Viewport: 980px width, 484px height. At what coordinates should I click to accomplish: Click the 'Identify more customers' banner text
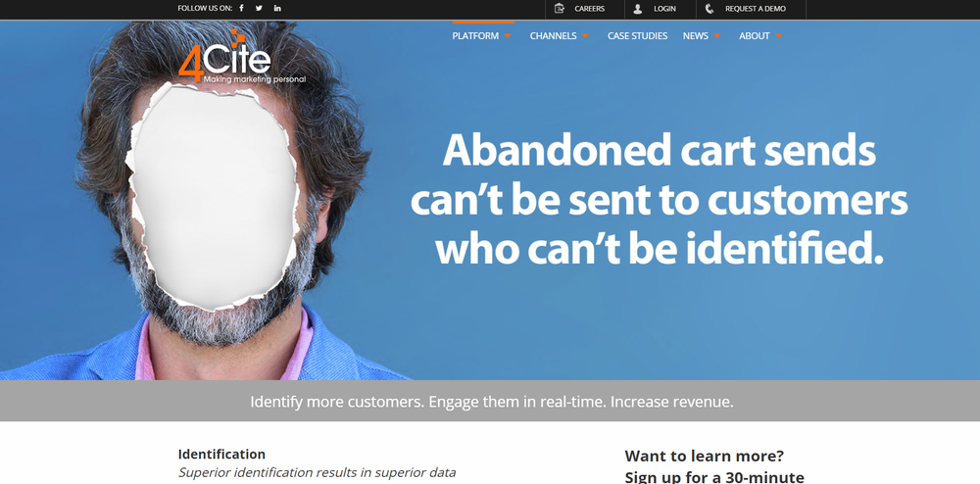[492, 402]
